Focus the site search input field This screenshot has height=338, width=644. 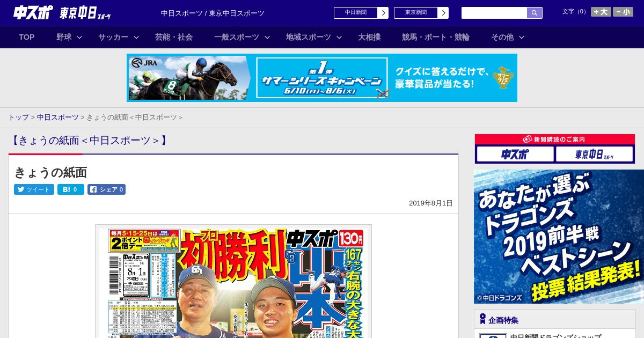point(494,13)
